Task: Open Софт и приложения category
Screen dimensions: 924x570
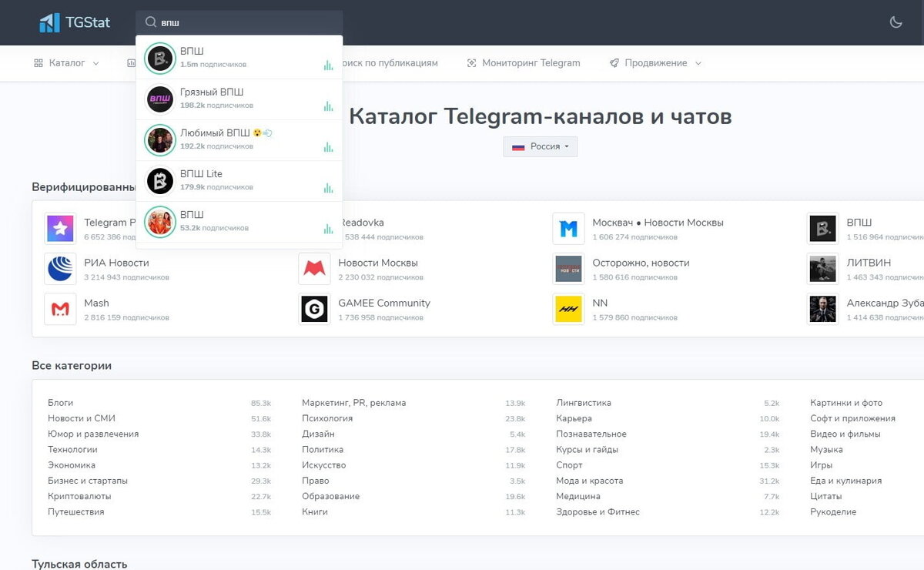Action: click(x=852, y=418)
